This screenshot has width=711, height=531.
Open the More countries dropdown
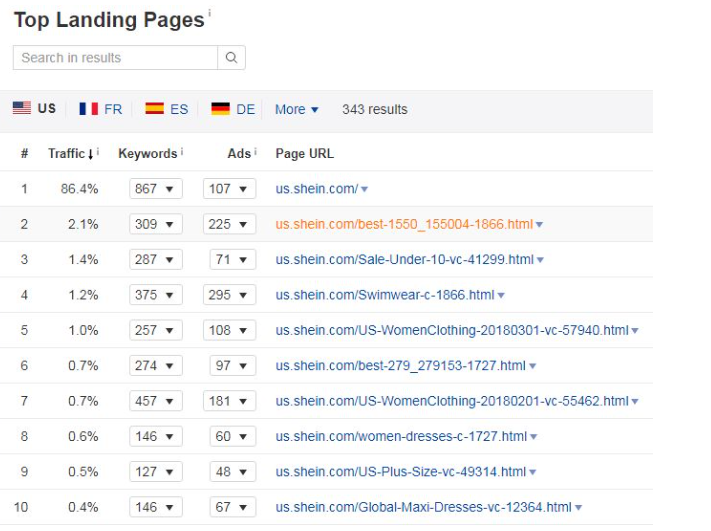297,109
